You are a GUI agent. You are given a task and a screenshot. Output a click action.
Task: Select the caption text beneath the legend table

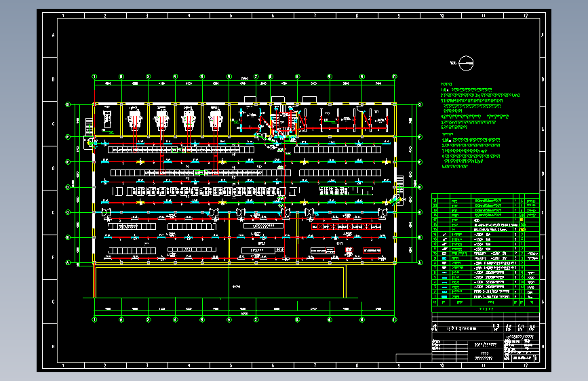[486, 309]
